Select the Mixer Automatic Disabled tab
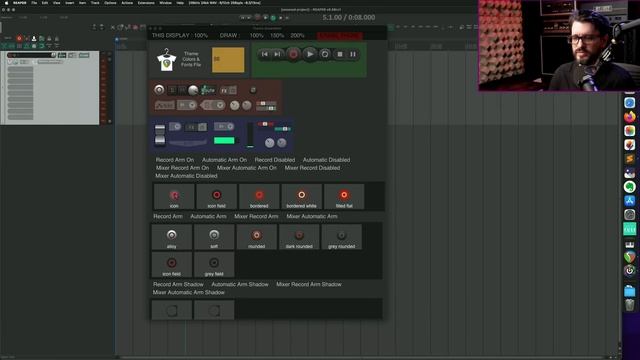640x360 pixels. tap(186, 176)
